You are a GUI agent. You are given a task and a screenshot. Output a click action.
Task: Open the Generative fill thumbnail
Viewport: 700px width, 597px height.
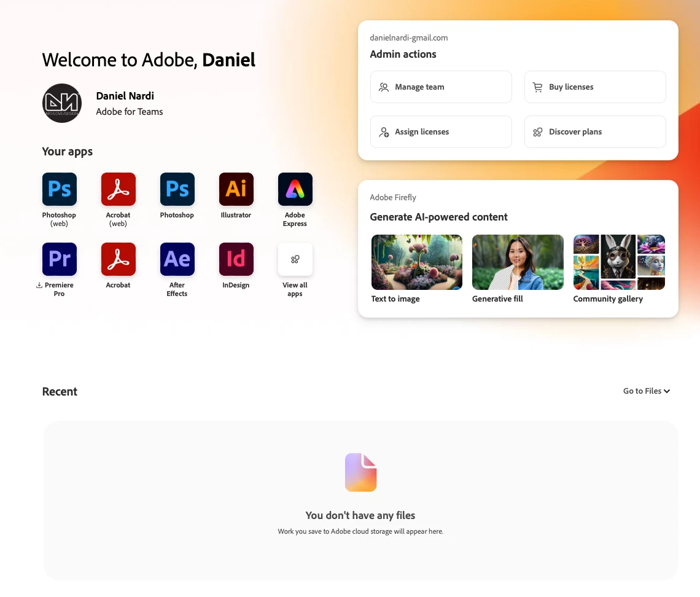pyautogui.click(x=518, y=262)
